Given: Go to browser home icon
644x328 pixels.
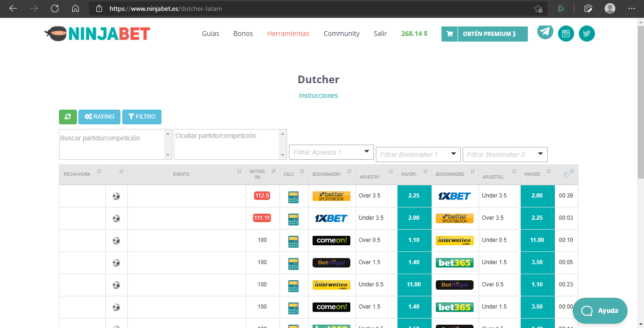Looking at the screenshot, I should (x=76, y=9).
